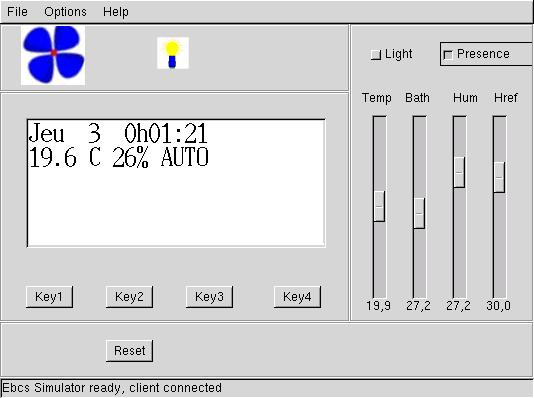Open the Options menu
This screenshot has width=534, height=398.
click(65, 12)
